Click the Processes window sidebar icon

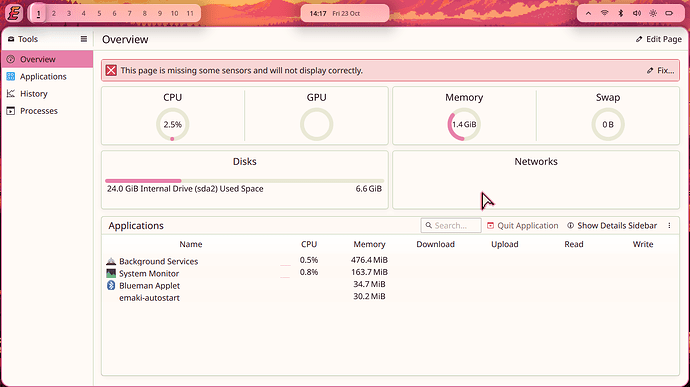pos(11,111)
